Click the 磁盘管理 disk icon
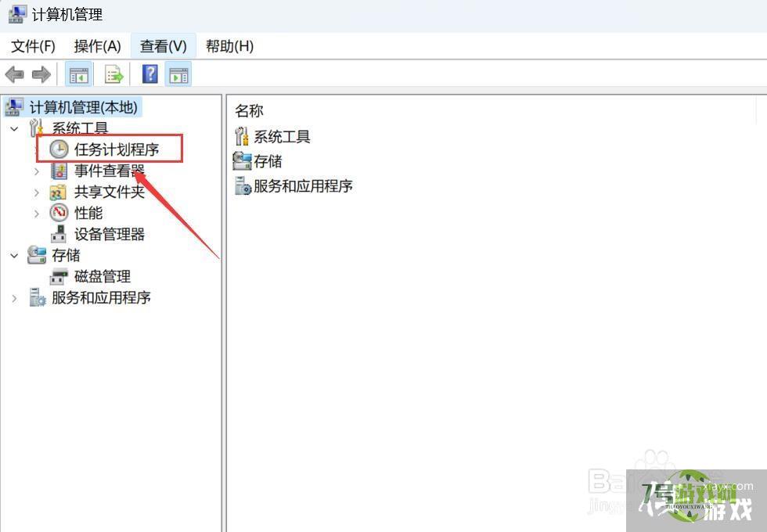This screenshot has width=767, height=532. [x=59, y=276]
